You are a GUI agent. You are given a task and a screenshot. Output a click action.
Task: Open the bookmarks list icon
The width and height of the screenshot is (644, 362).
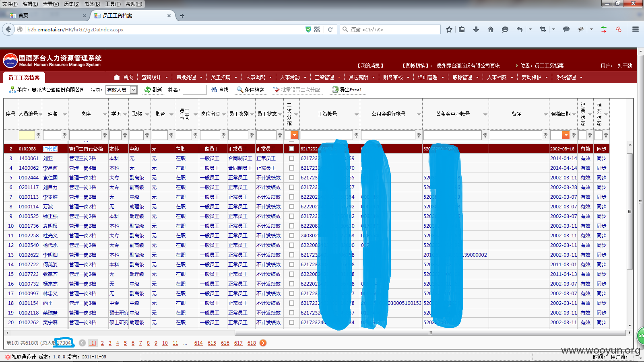point(462,29)
